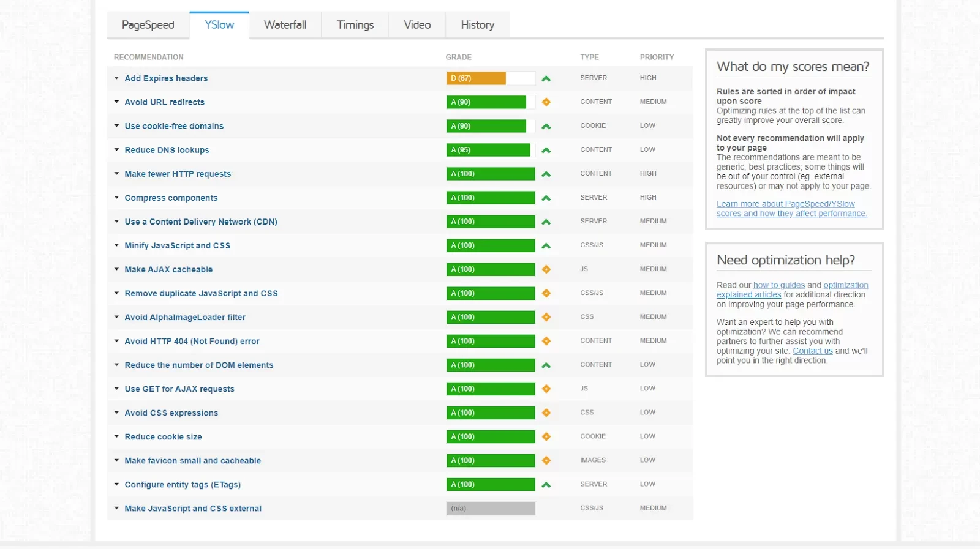Open Configure entity tags (ETags) recommendation
This screenshot has height=549, width=980.
point(183,484)
